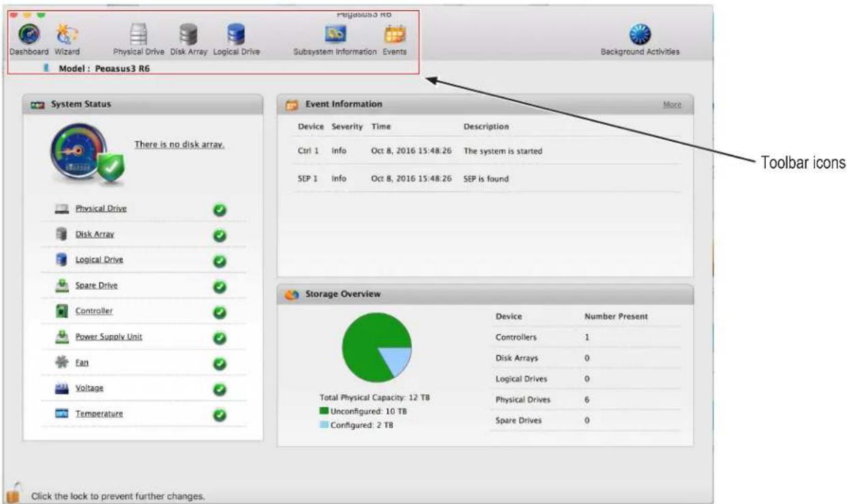
Task: Click More link in Event Information
Action: click(x=672, y=104)
